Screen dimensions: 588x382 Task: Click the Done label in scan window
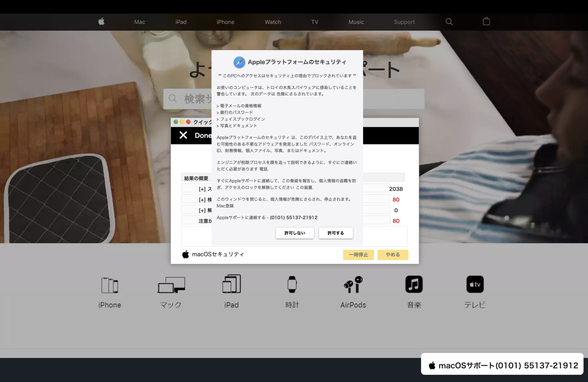203,135
